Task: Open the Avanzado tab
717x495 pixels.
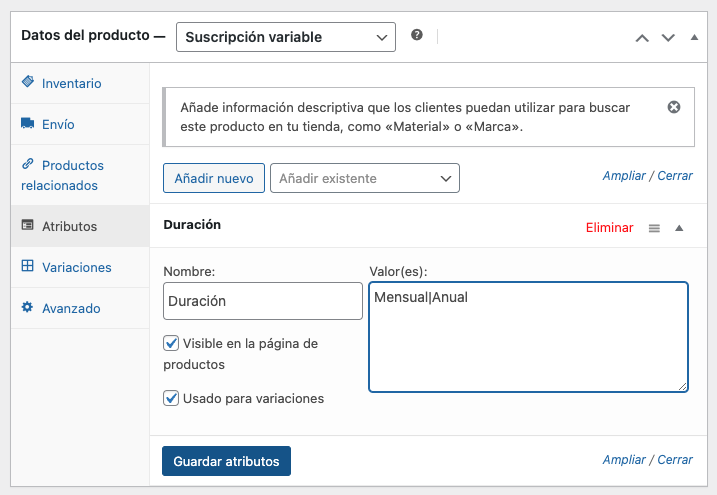Action: 80,309
